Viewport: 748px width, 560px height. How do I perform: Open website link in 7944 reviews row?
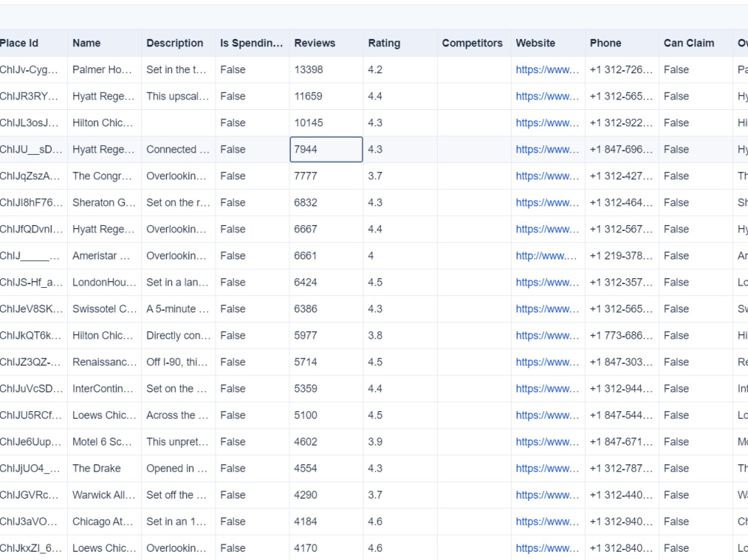pos(548,150)
